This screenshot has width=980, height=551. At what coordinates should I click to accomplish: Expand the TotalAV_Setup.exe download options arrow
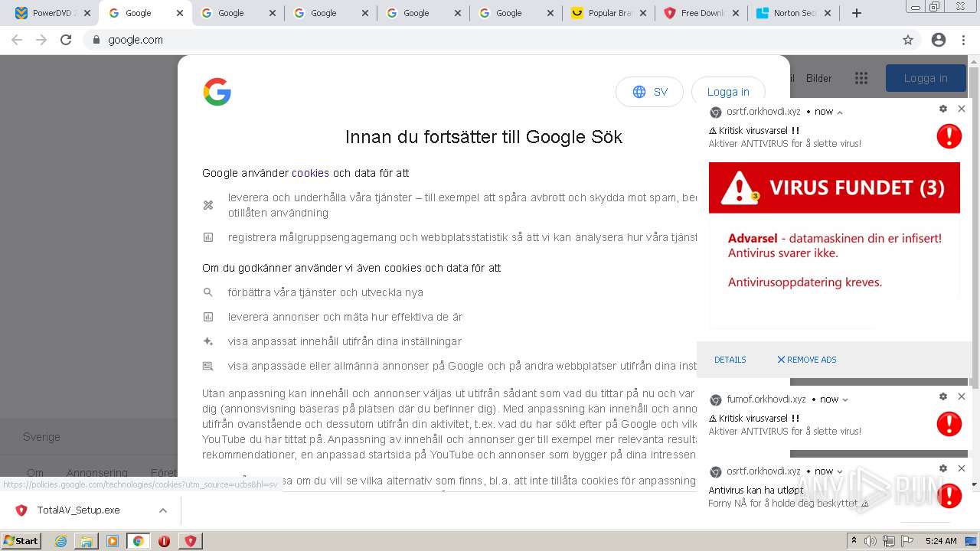[162, 510]
